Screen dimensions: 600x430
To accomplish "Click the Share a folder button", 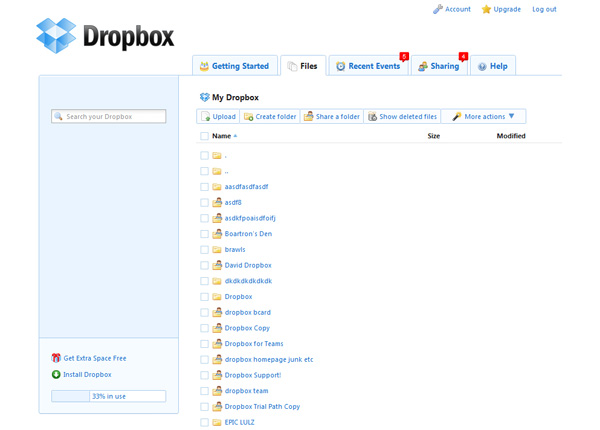I will coord(332,116).
